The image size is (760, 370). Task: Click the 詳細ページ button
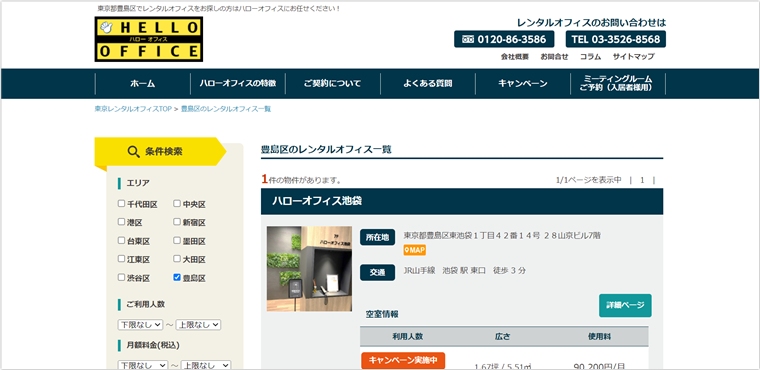625,306
